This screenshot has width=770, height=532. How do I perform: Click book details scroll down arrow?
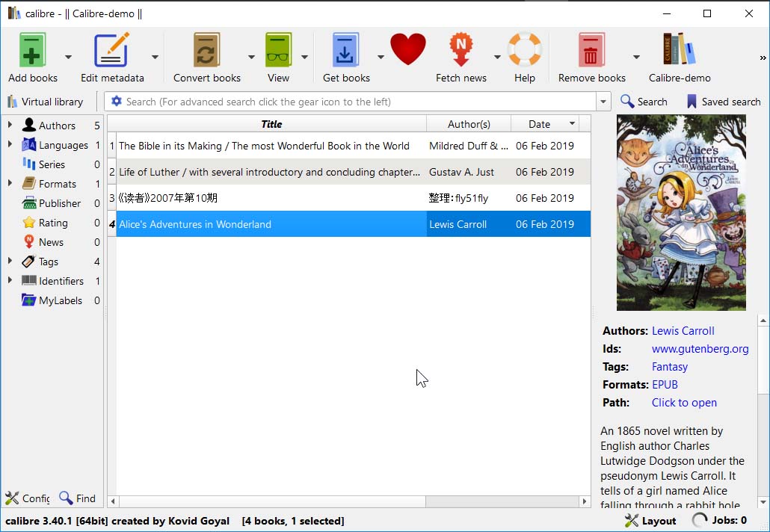pyautogui.click(x=763, y=502)
